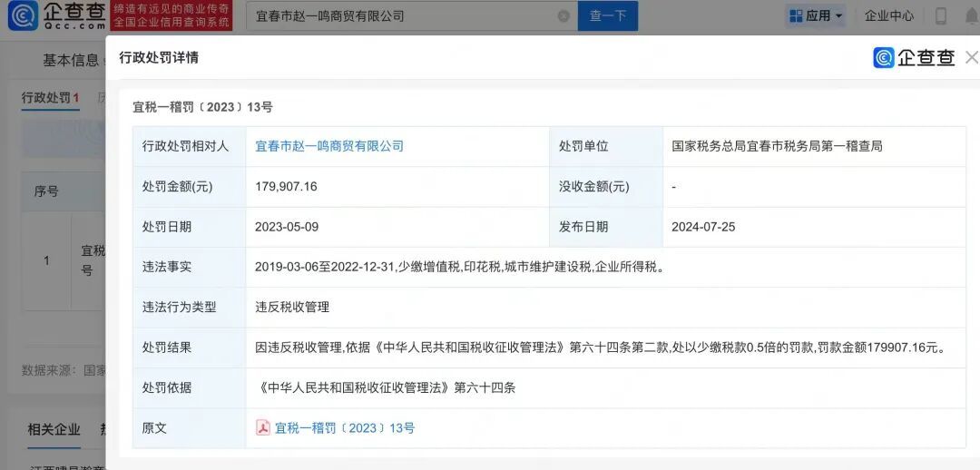Select the 基本信息 tab behind the dialog
Viewport: 980px width, 470px height.
point(71,60)
